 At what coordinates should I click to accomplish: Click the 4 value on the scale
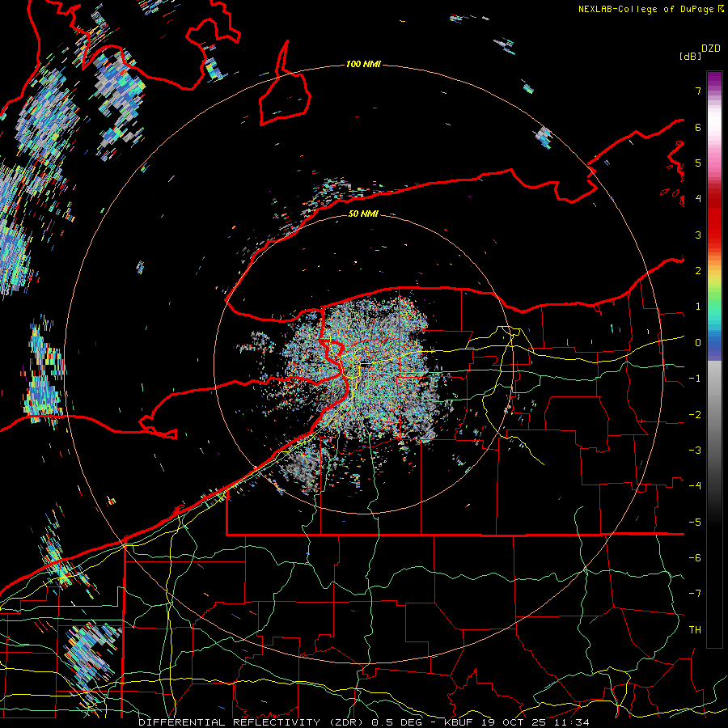(x=698, y=199)
